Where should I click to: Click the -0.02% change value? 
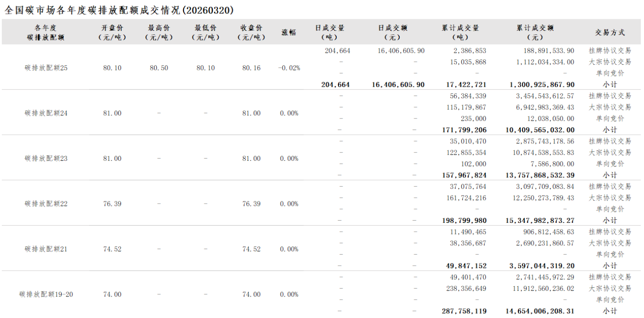[x=289, y=68]
